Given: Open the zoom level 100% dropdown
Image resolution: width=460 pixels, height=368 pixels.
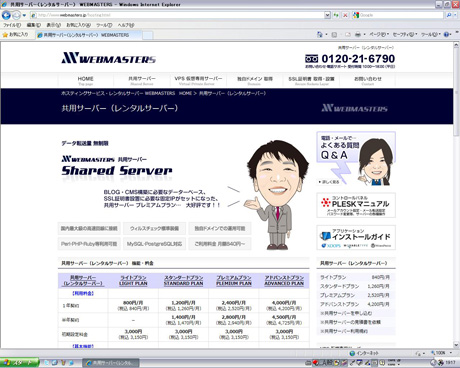Looking at the screenshot, I should [441, 353].
